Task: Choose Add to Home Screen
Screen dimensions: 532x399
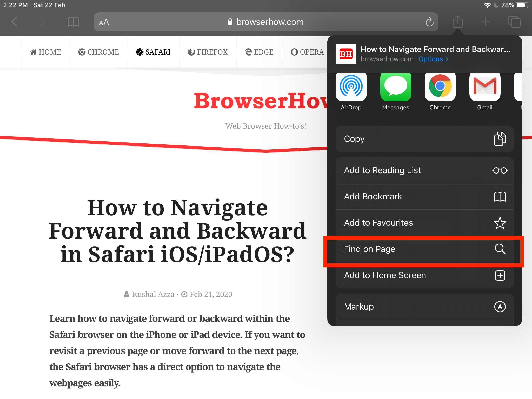Action: [x=425, y=275]
